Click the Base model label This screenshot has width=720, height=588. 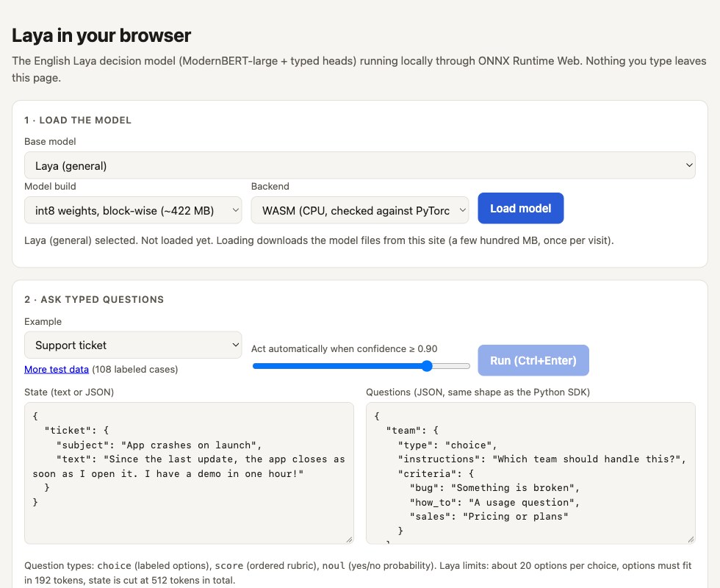[x=50, y=141]
